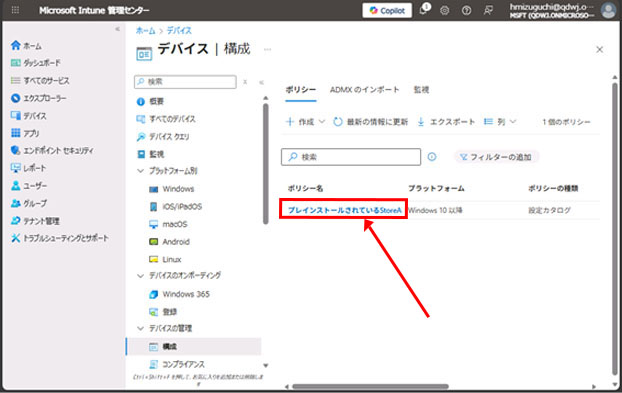The height and width of the screenshot is (393, 622).
Task: Open すべてのデバイス in the device menu
Action: pos(166,119)
